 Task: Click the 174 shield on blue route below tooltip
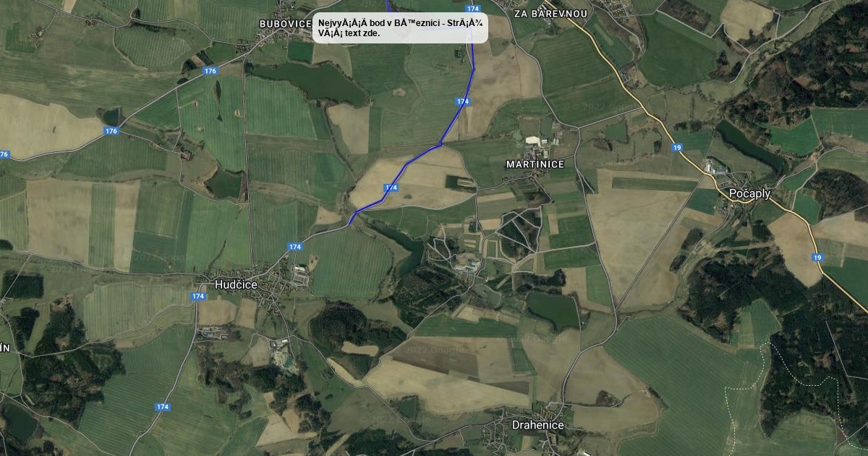pos(463,102)
